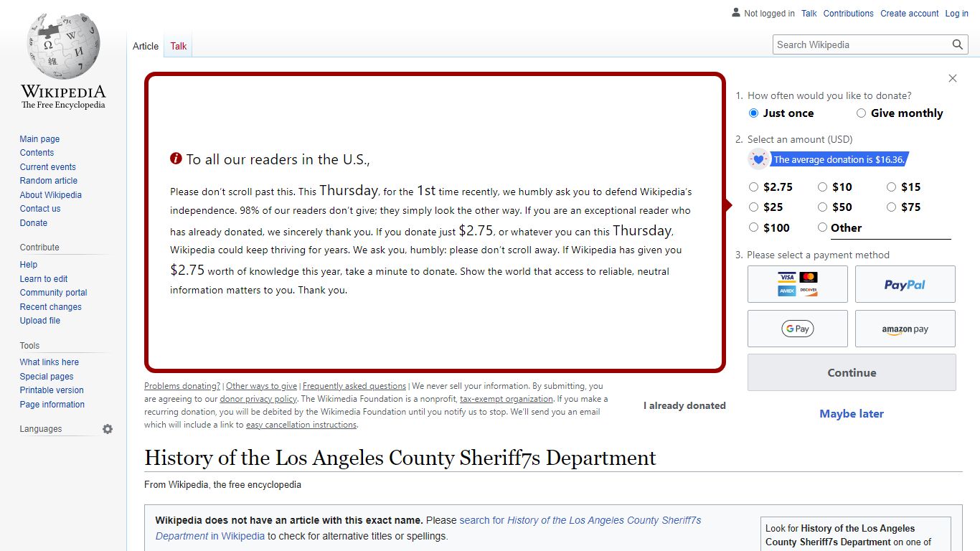Select the Just once radio option

[x=753, y=113]
